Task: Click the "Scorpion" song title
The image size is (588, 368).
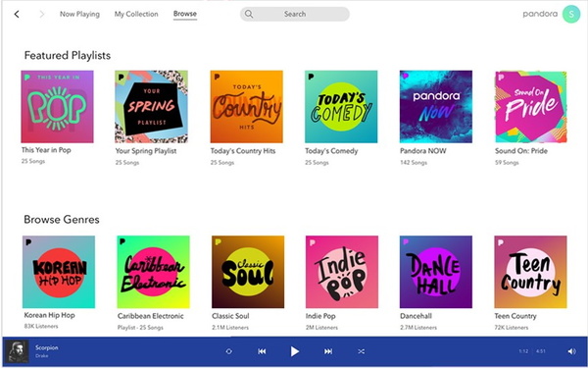Action: coord(47,347)
